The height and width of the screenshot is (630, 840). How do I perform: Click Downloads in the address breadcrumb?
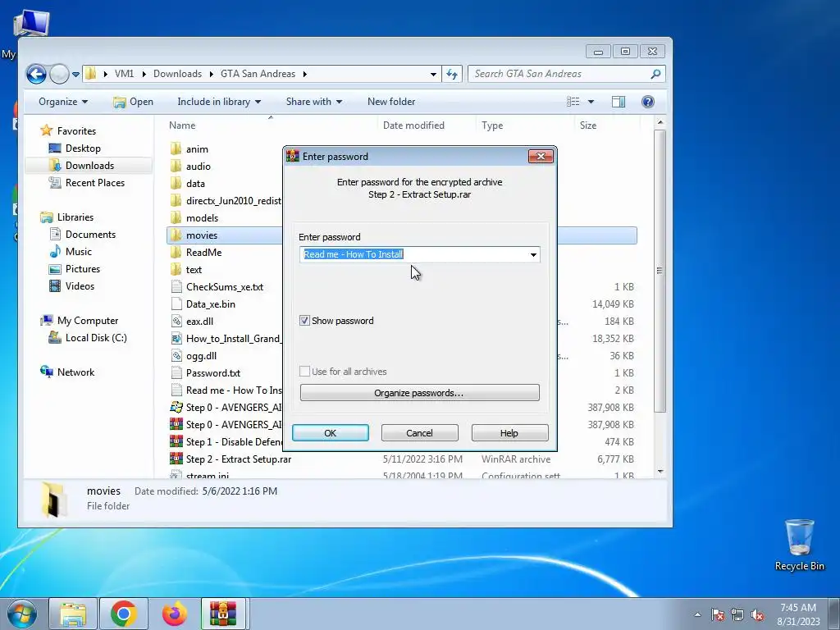pyautogui.click(x=177, y=74)
